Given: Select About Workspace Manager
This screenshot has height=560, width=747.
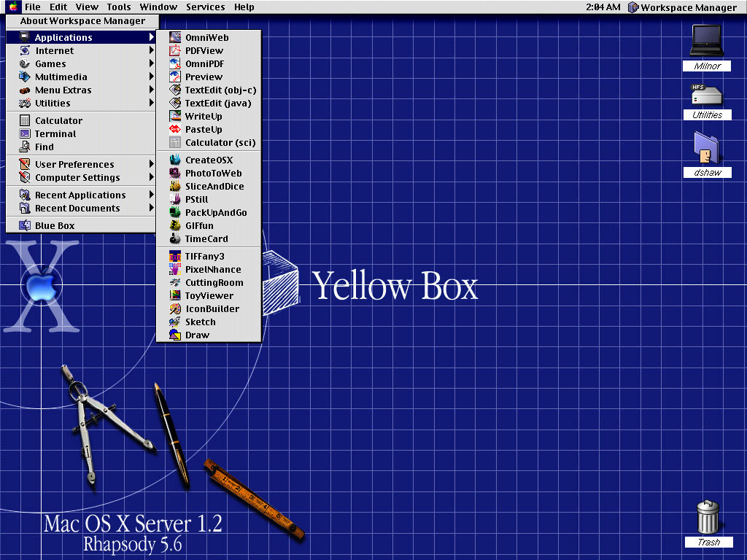Looking at the screenshot, I should 82,21.
